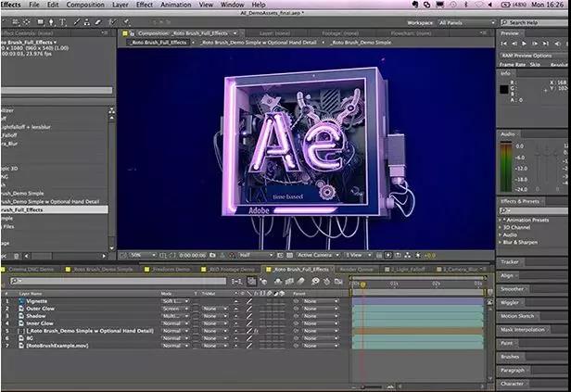Enable Frame Blending for timeline

(x=289, y=281)
